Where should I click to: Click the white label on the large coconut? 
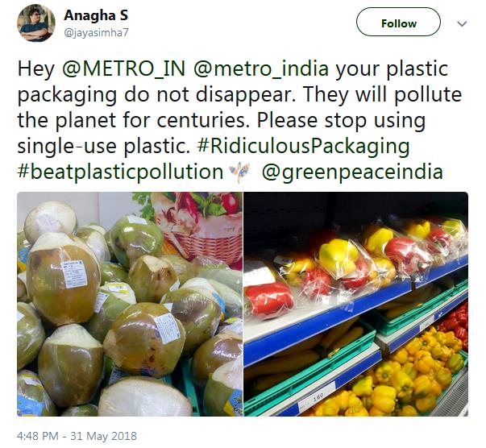click(74, 274)
